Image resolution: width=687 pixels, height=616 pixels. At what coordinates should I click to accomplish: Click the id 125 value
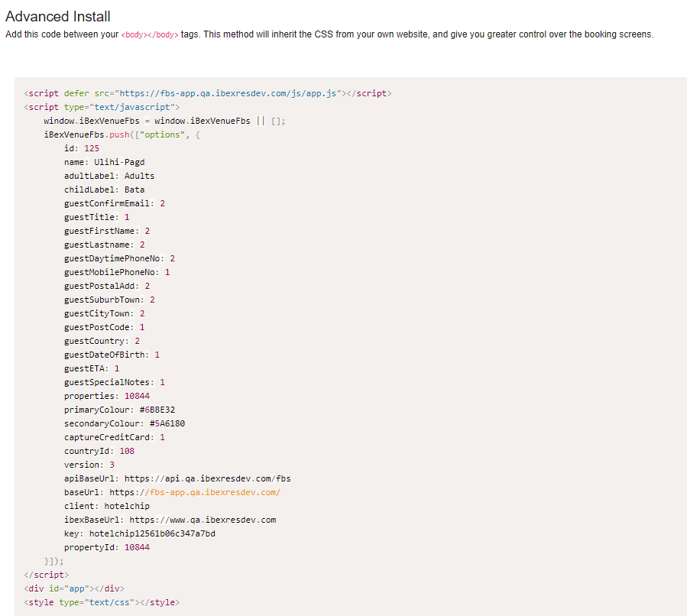(92, 148)
